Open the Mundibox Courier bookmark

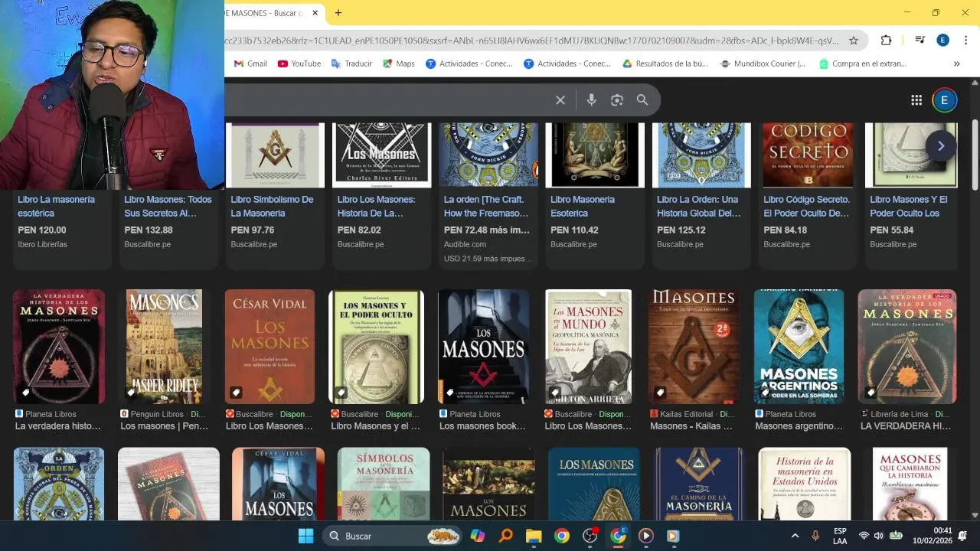(763, 64)
